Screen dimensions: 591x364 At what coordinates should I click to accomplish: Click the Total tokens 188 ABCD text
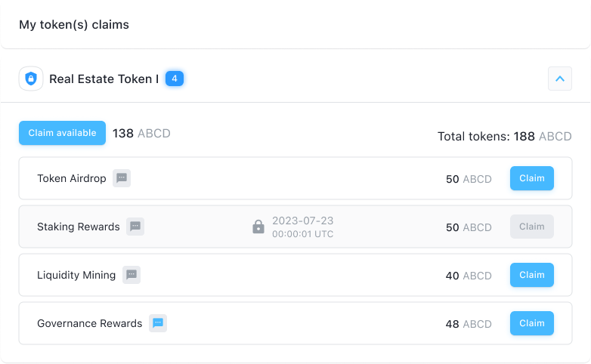point(504,137)
